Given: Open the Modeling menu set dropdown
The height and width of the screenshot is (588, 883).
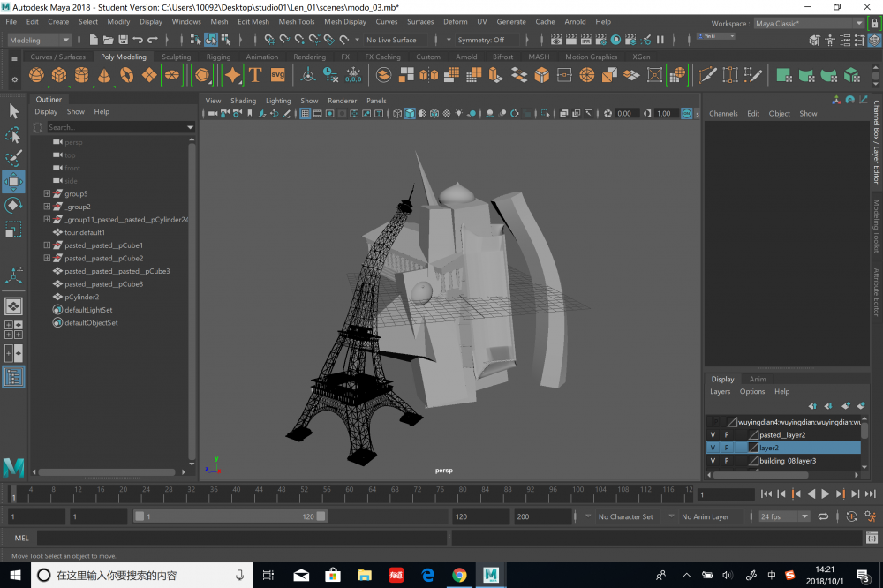Looking at the screenshot, I should click(40, 40).
